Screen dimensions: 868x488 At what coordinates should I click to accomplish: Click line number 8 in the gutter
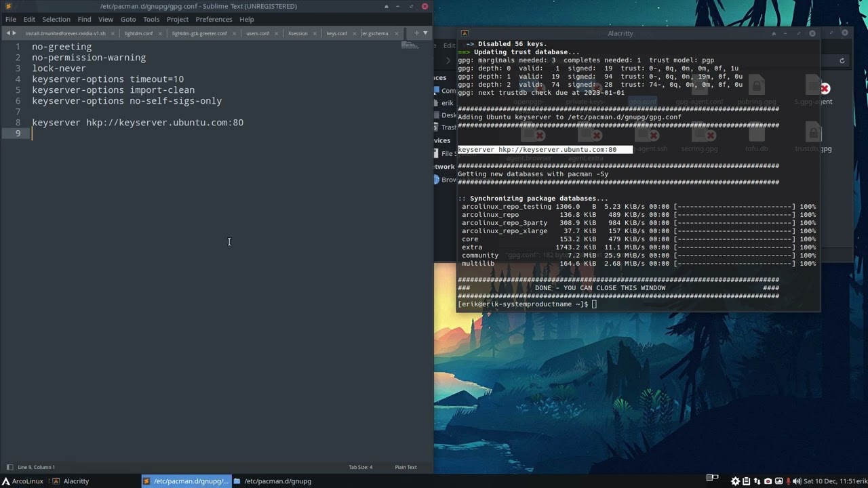[x=18, y=123]
